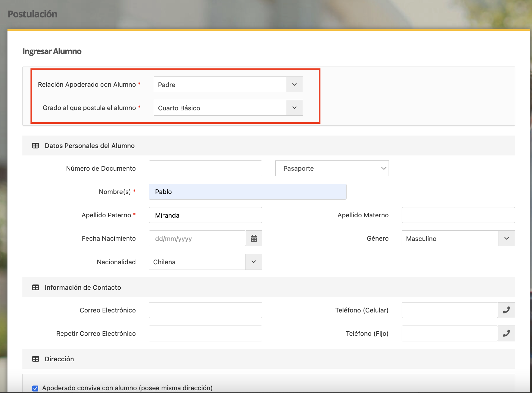The height and width of the screenshot is (393, 532).
Task: Select the Apellido Materno text field
Action: coord(458,215)
